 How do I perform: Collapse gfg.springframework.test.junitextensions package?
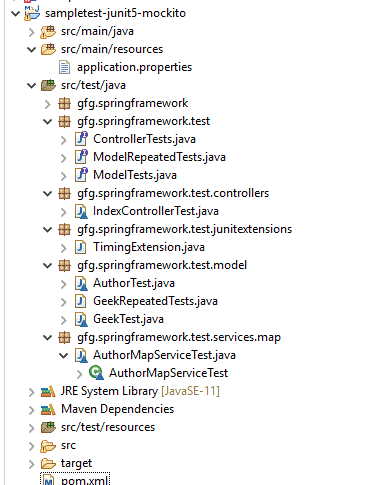[x=48, y=230]
